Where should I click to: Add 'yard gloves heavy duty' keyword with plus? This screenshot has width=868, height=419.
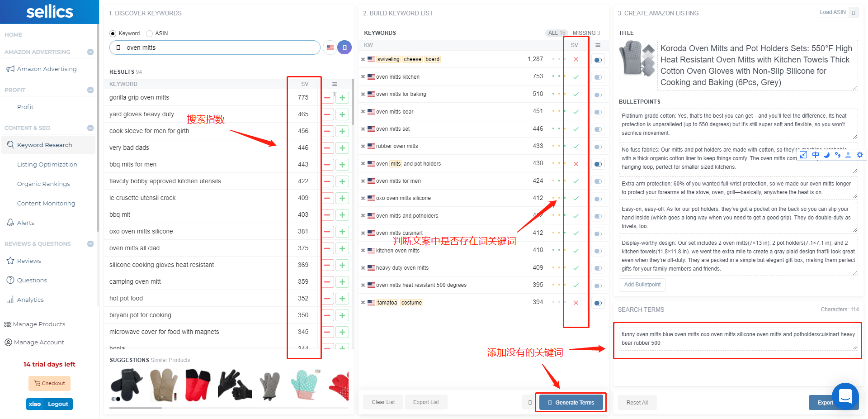click(x=342, y=114)
